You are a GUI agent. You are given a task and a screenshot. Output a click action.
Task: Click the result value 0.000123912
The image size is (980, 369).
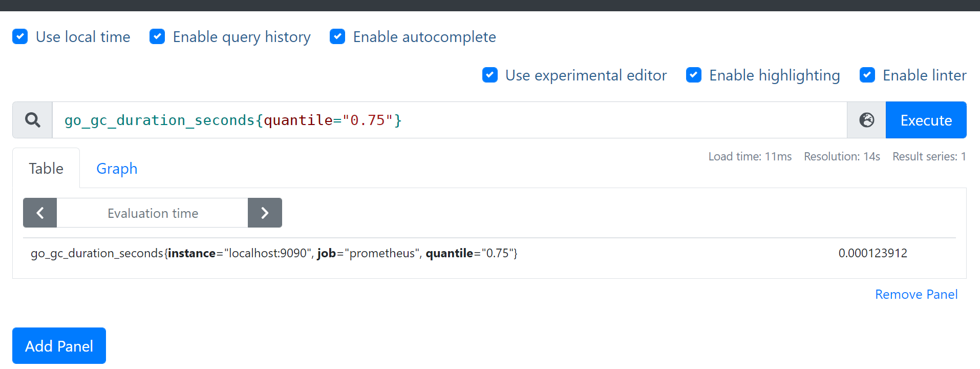[872, 253]
